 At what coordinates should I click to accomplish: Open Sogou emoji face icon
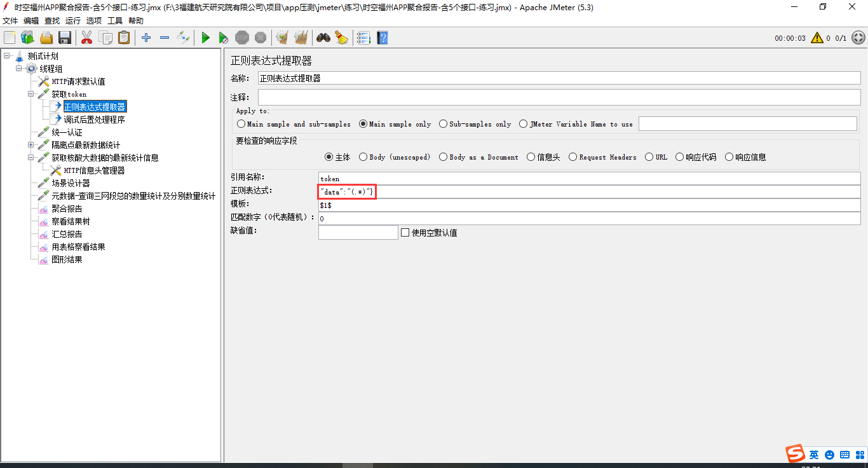tap(829, 455)
